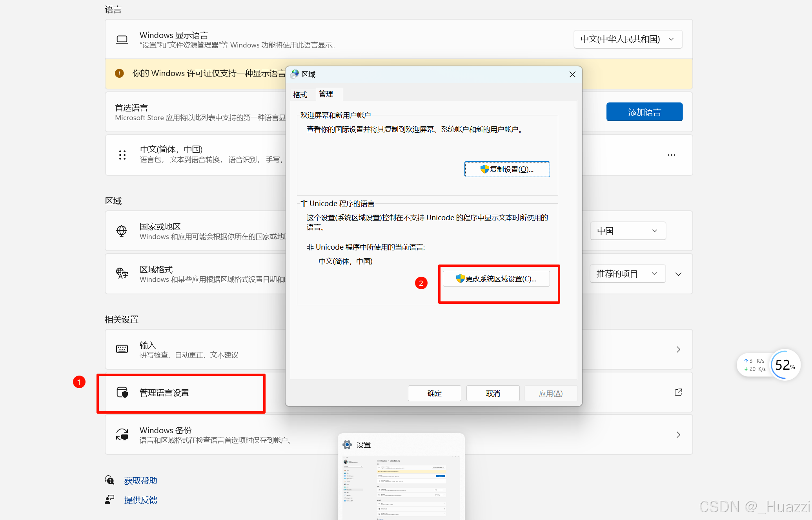Click the 非 Unicode 程序的语言 group label
812x520 pixels.
click(x=337, y=203)
